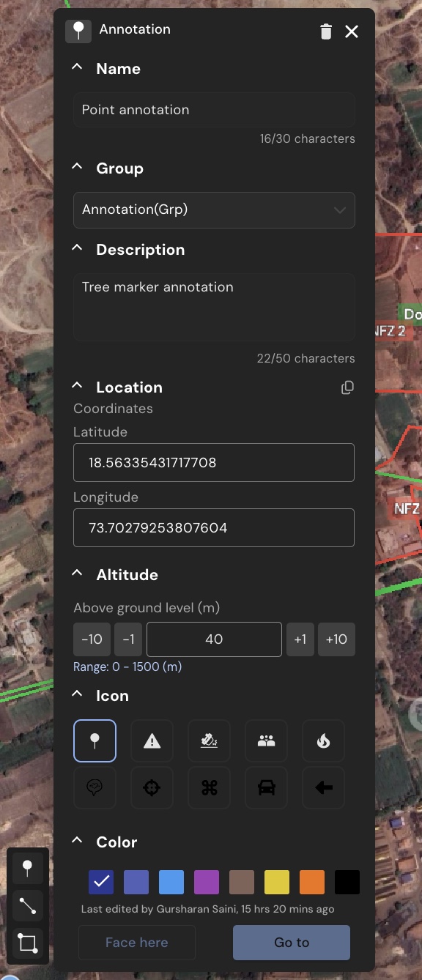The image size is (422, 980).
Task: Select the point pin tool in the map toolbar
Action: coord(28,869)
